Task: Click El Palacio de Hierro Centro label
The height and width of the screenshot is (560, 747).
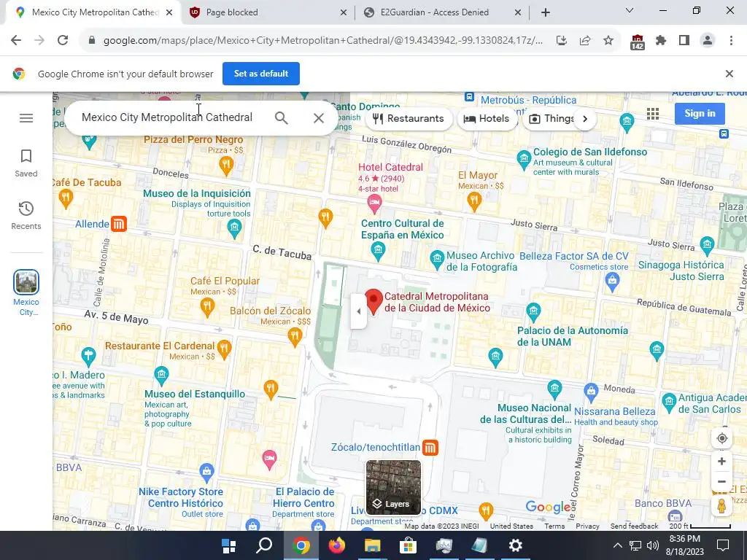Action: point(304,497)
